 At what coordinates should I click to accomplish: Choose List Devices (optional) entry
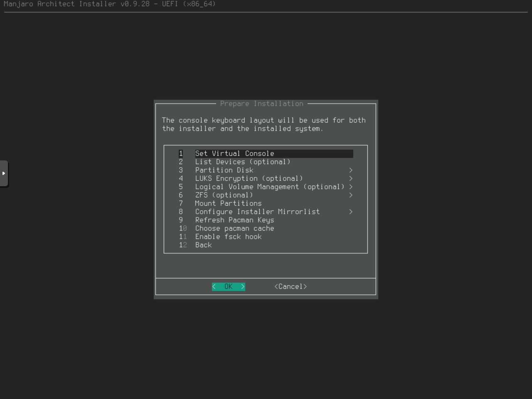coord(243,162)
